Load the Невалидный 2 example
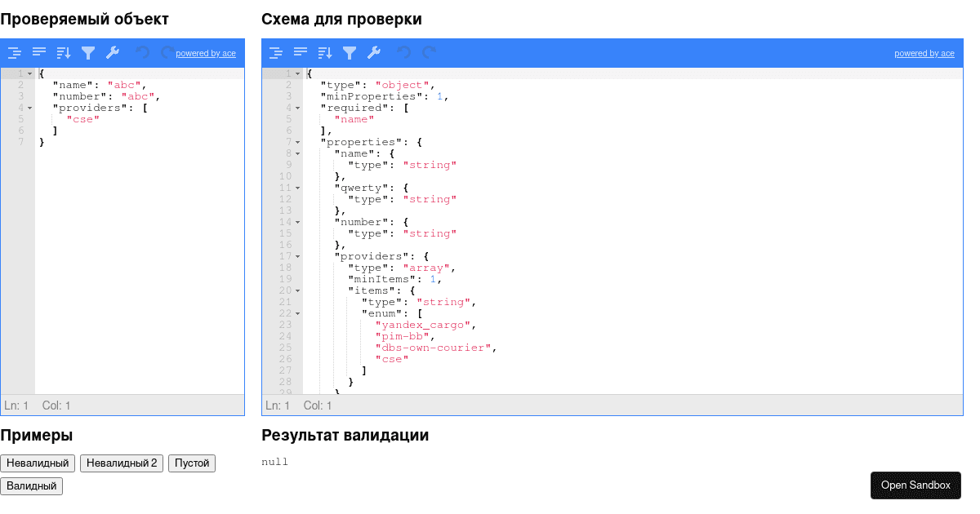 [x=122, y=463]
